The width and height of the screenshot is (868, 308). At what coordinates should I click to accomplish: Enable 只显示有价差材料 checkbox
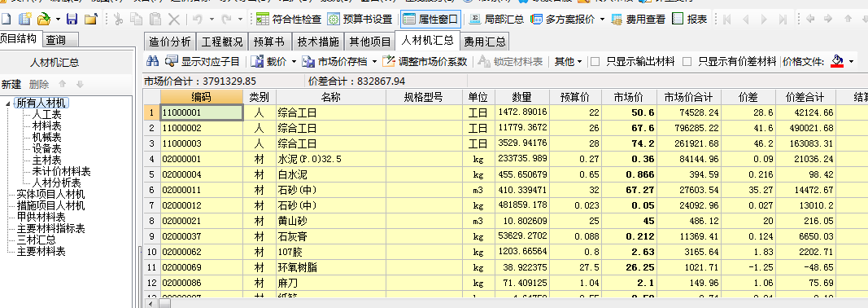pos(687,62)
